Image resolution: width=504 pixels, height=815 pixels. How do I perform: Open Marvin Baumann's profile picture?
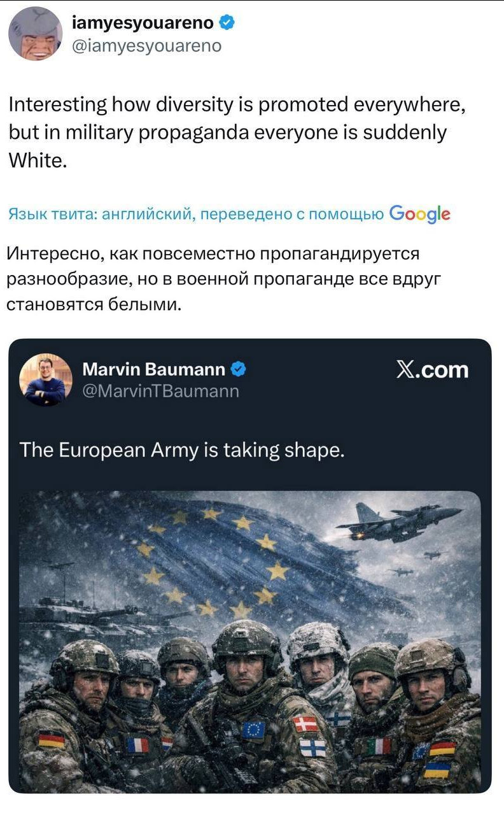46,380
